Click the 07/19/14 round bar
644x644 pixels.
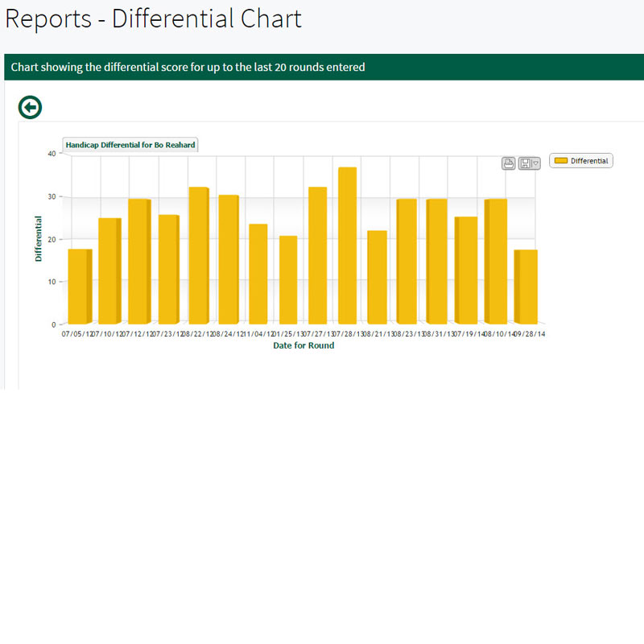[466, 270]
